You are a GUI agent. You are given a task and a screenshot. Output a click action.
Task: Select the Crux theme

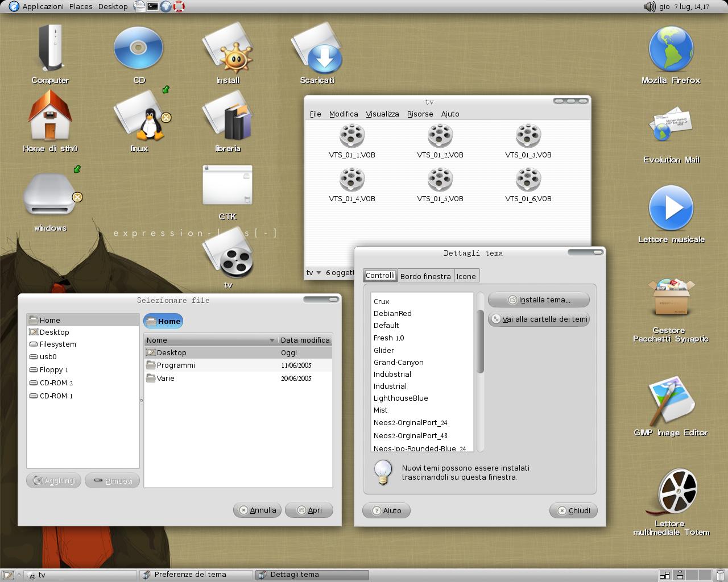point(422,301)
